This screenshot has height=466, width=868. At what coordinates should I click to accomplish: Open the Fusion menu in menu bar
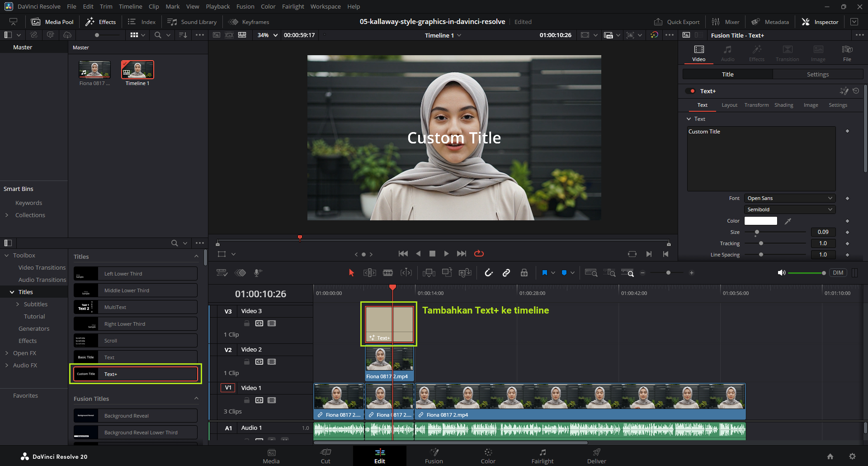coord(245,6)
